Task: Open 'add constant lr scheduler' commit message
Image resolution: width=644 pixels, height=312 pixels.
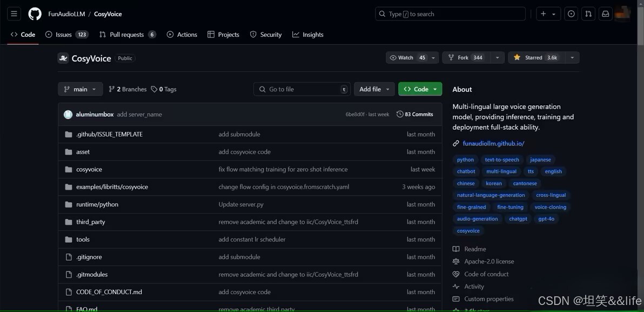Action: (252, 239)
